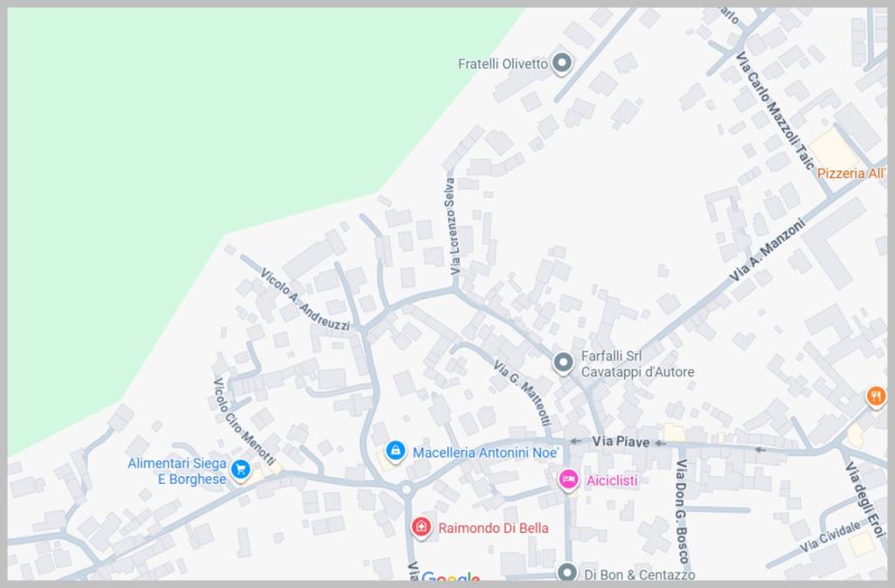Click the Via A. Manzoni road label
Image resolution: width=895 pixels, height=588 pixels.
pyautogui.click(x=767, y=249)
